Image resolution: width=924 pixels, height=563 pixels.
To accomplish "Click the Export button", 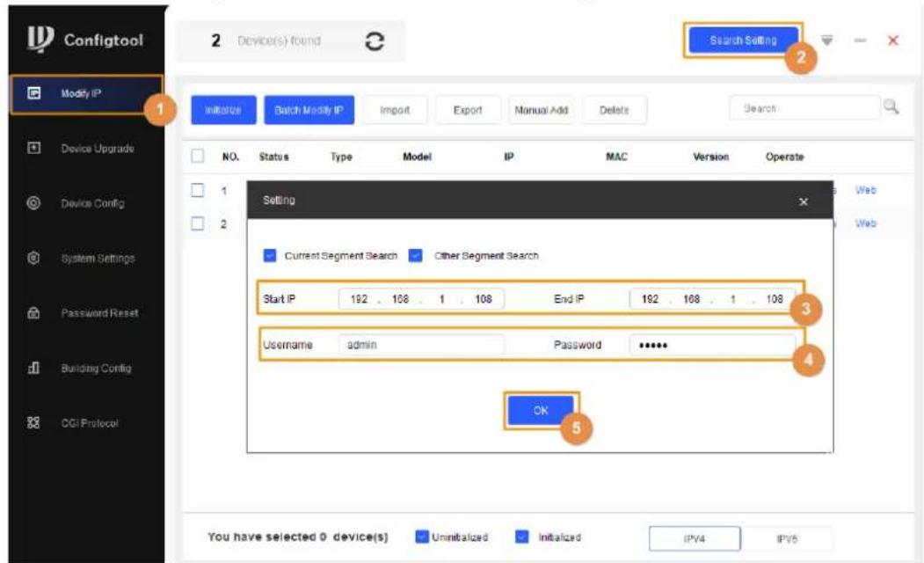I will pos(468,110).
